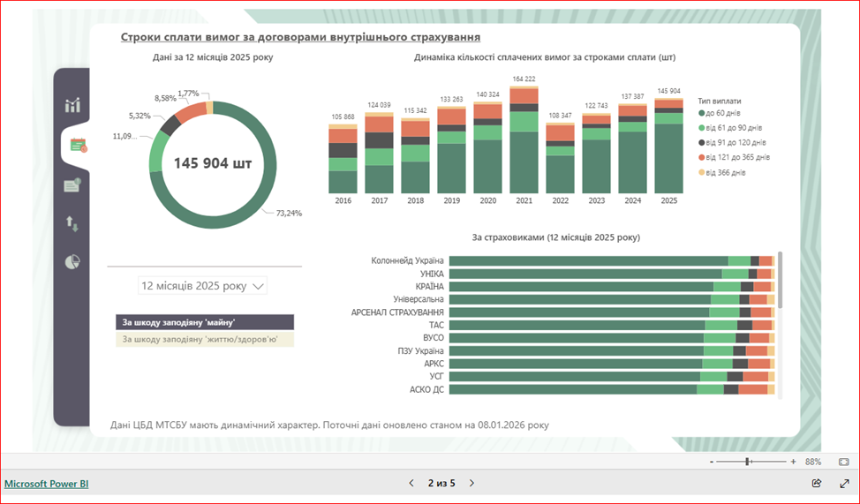
Task: Open the document alert sidebar icon
Action: (72, 184)
